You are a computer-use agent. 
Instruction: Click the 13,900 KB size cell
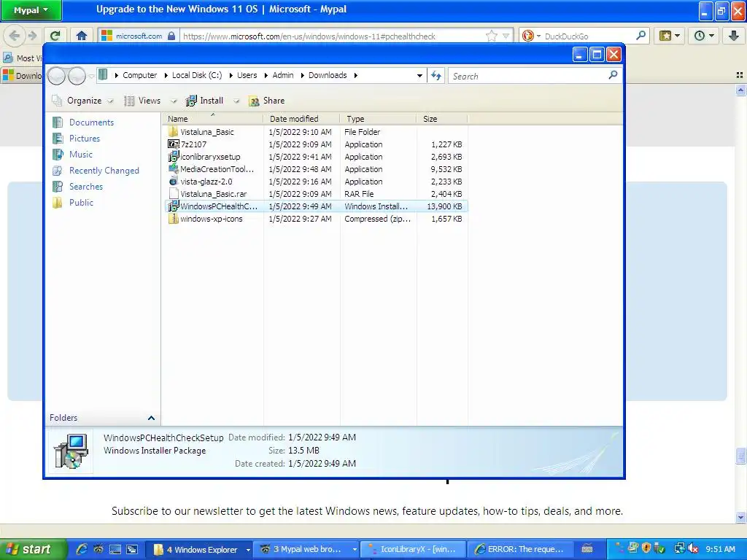(x=444, y=206)
